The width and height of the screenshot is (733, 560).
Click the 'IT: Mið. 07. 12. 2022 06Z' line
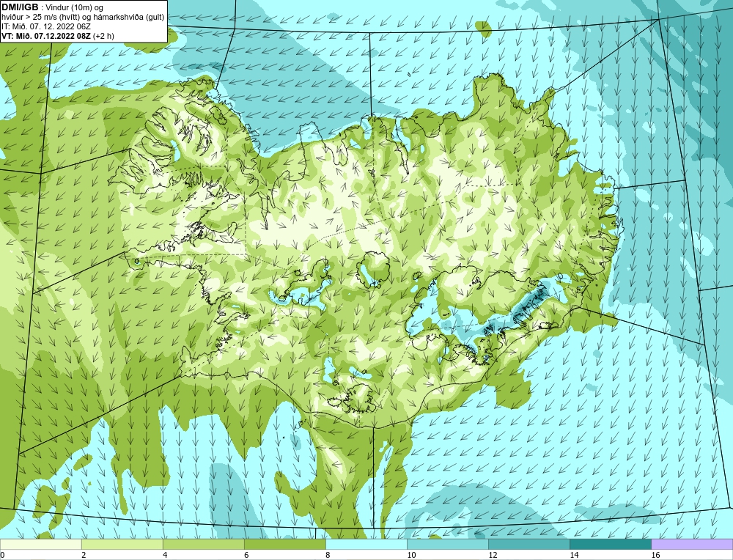46,26
